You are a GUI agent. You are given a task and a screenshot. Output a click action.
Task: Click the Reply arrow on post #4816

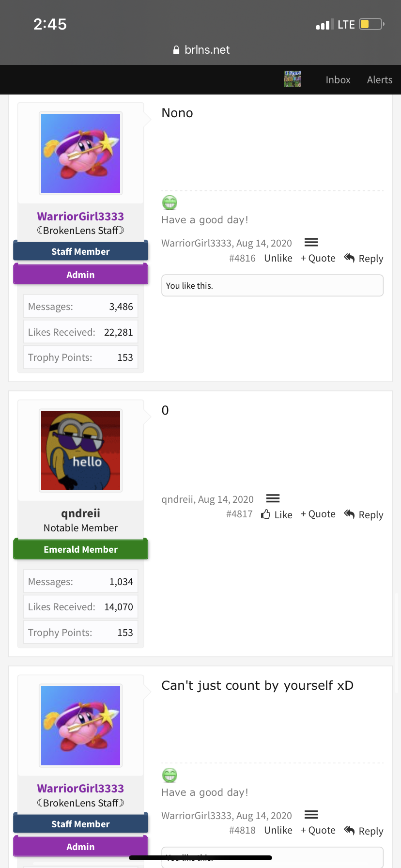click(364, 258)
